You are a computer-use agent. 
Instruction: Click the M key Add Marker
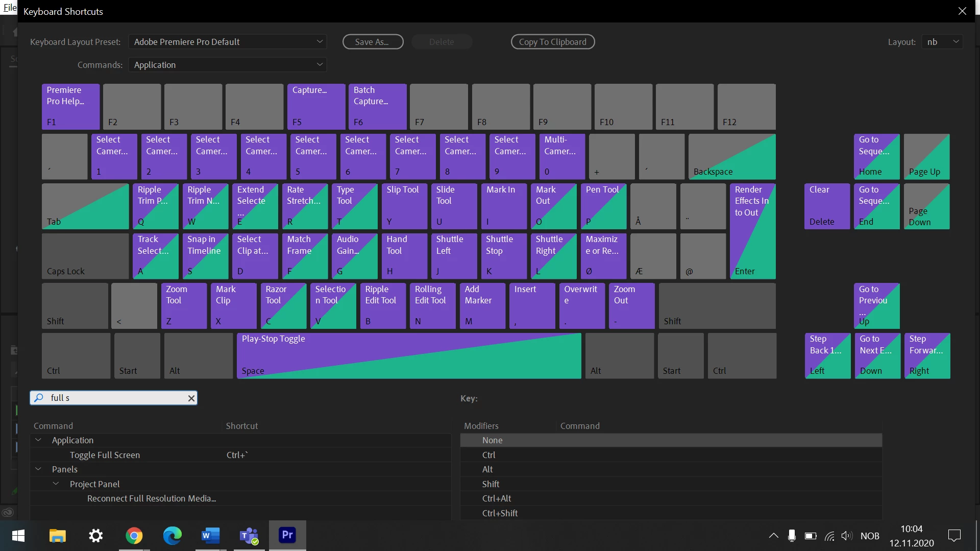[482, 306]
